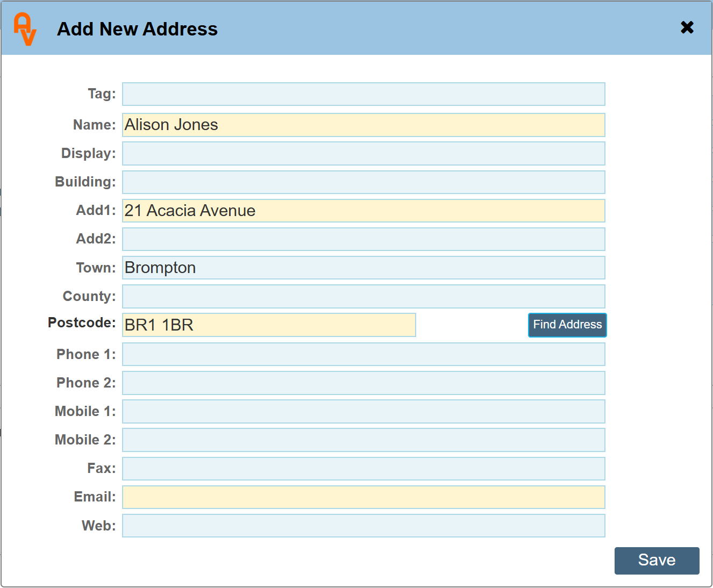Click the Name field containing Alison Jones
Viewport: 713px width, 588px height.
tap(363, 125)
